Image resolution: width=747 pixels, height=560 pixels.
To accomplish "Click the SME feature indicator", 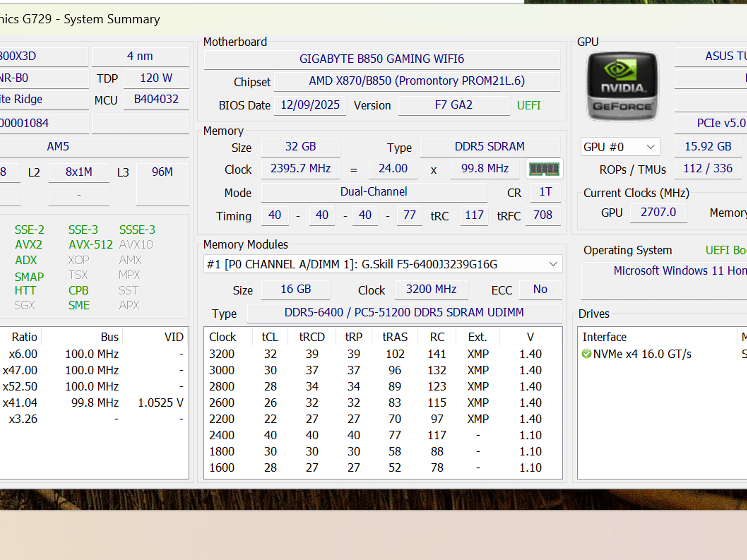I will point(79,305).
